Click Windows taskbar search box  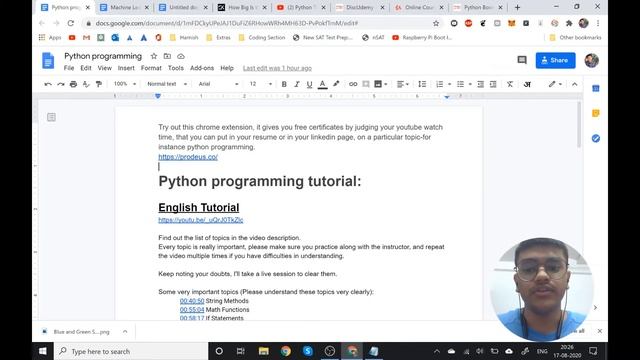(131, 351)
